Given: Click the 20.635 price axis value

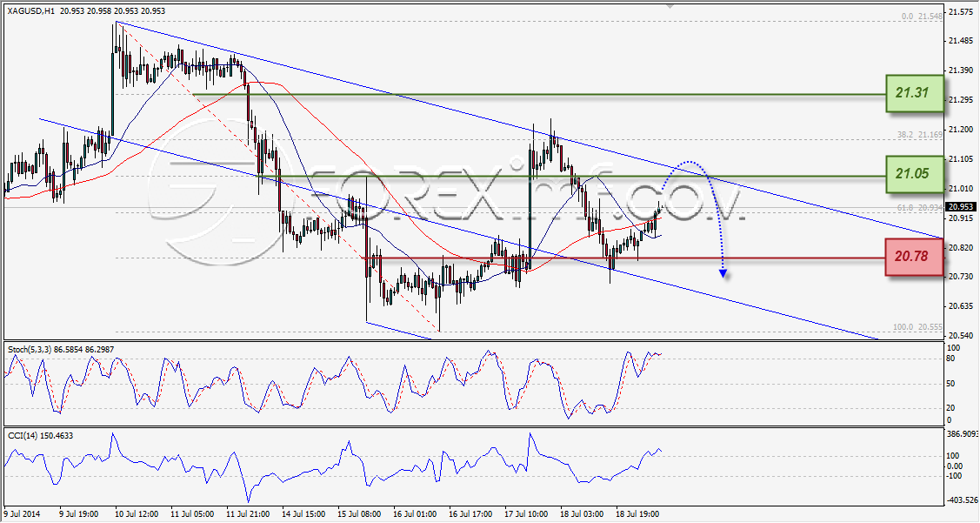Looking at the screenshot, I should [x=960, y=306].
